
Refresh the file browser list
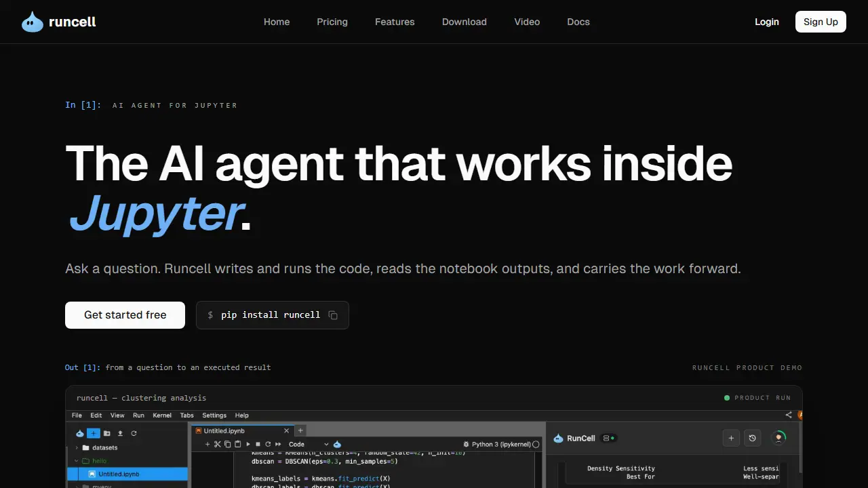click(134, 433)
